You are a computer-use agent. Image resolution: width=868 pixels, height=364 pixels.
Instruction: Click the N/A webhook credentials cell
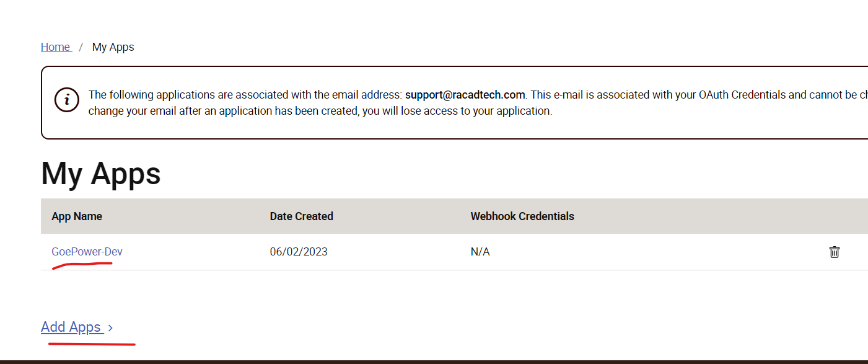pos(480,252)
